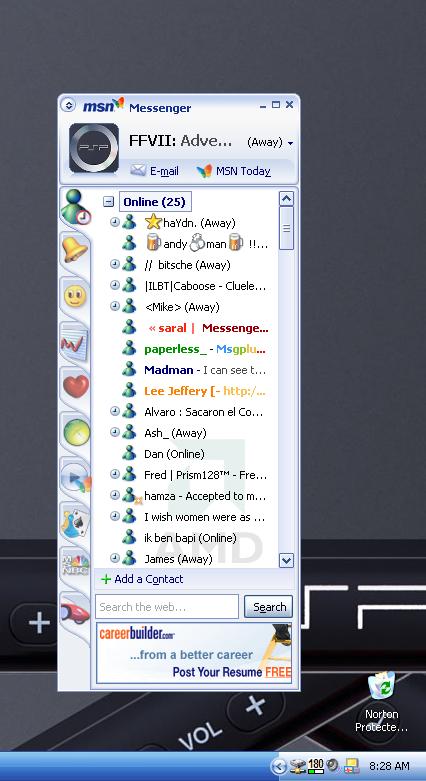Click Add a Contact
The width and height of the screenshot is (426, 781).
pyautogui.click(x=142, y=579)
